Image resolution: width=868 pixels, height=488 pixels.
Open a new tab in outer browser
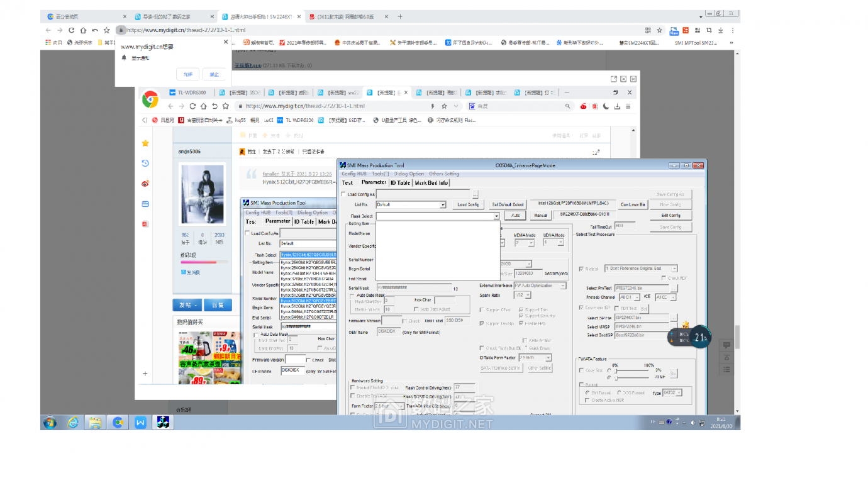[400, 16]
